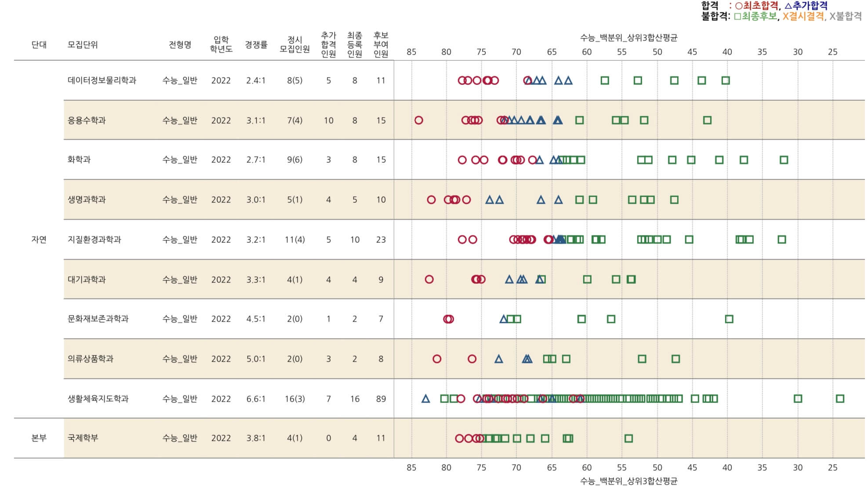Select the 정시 모집인원 column header

[294, 44]
